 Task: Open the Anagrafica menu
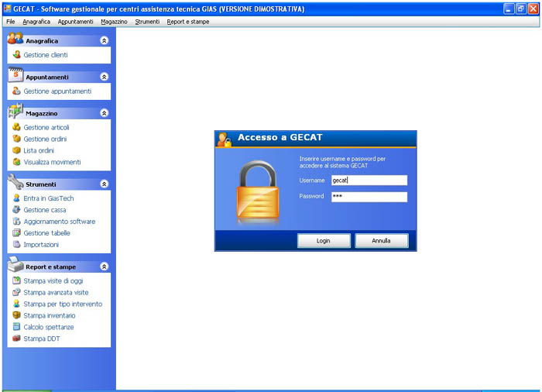[x=36, y=22]
